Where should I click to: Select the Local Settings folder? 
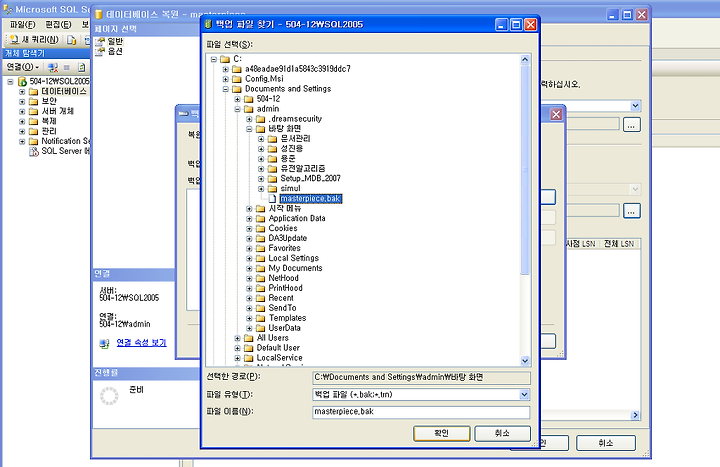[293, 258]
